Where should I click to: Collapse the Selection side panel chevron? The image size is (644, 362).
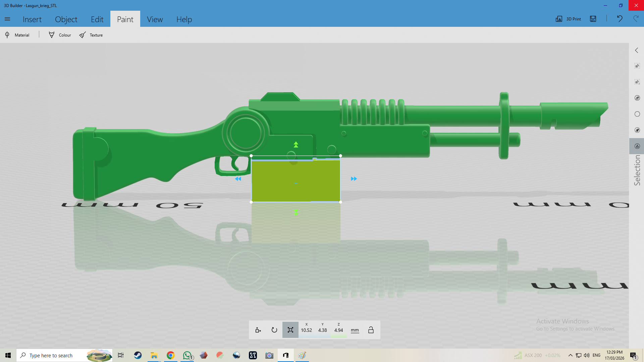(637, 50)
